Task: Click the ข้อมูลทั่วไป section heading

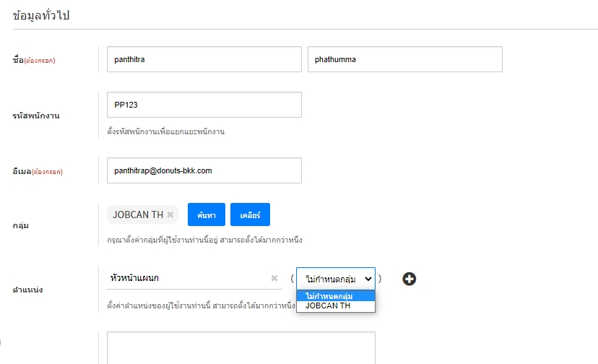Action: coord(41,15)
